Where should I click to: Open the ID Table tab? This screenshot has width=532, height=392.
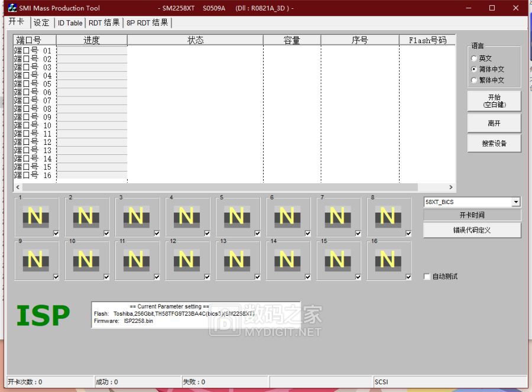coord(70,22)
